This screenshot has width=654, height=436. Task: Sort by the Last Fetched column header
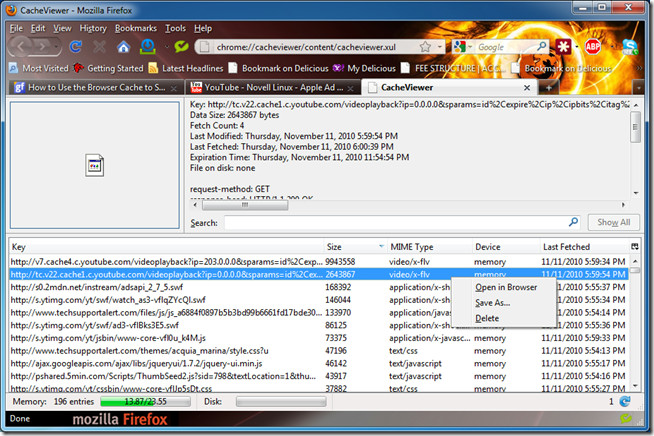(x=585, y=247)
